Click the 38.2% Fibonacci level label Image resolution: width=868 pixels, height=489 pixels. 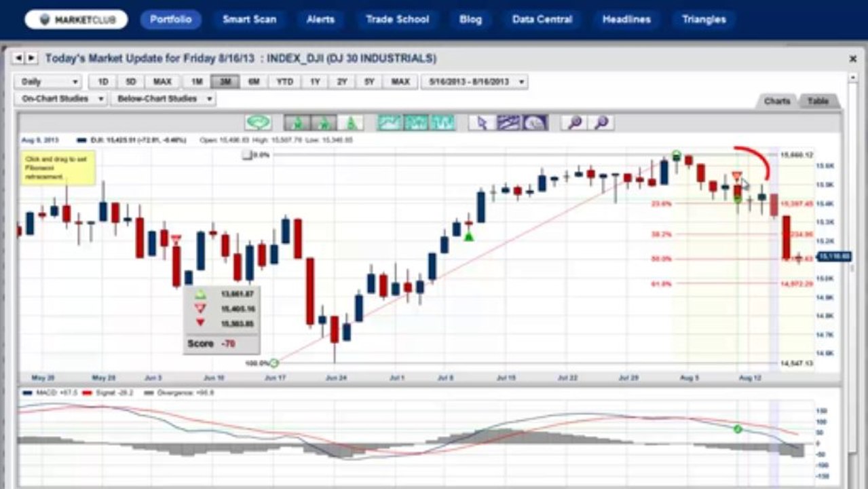tap(662, 234)
